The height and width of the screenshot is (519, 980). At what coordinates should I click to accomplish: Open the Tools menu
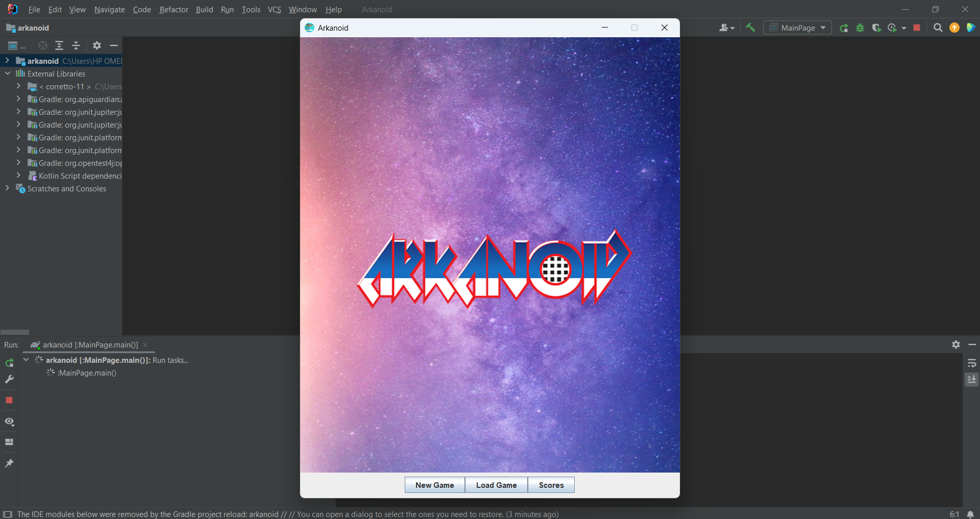[x=251, y=10]
